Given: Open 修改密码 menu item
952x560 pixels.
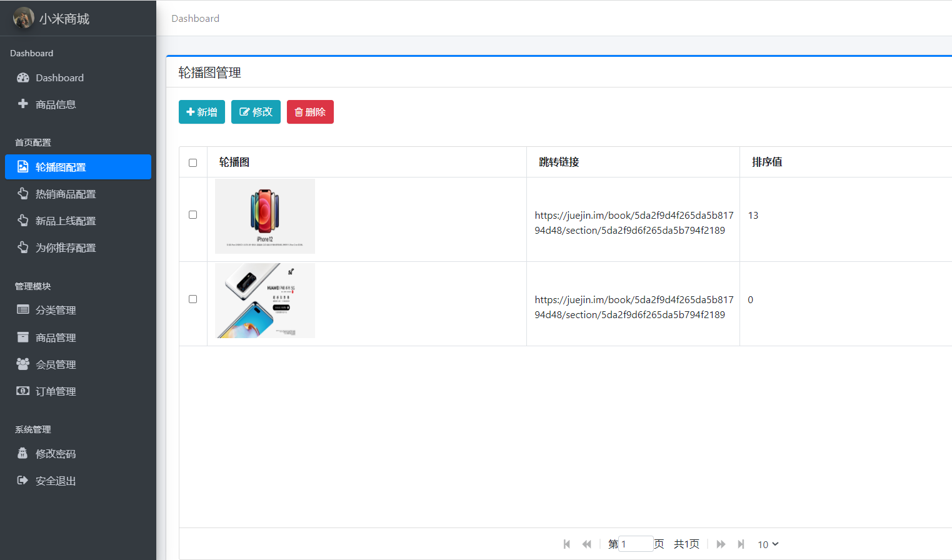Looking at the screenshot, I should coord(78,454).
